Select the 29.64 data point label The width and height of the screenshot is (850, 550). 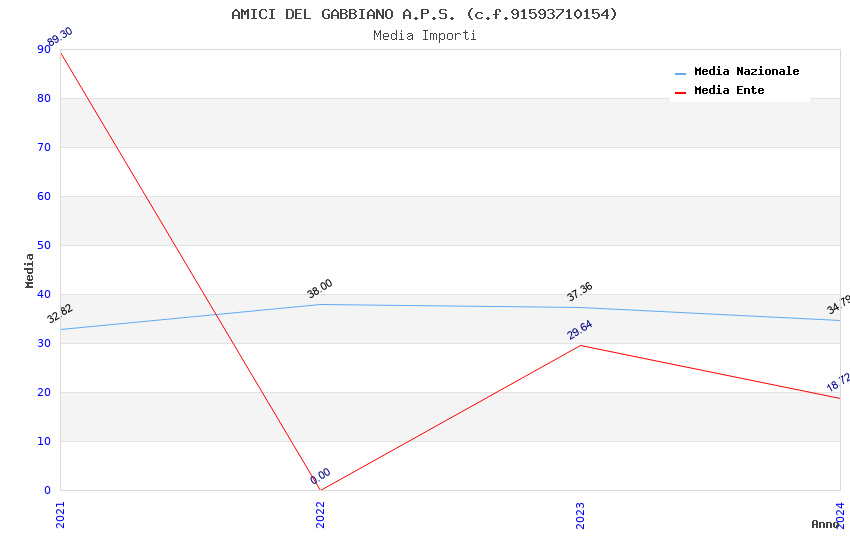coord(580,331)
